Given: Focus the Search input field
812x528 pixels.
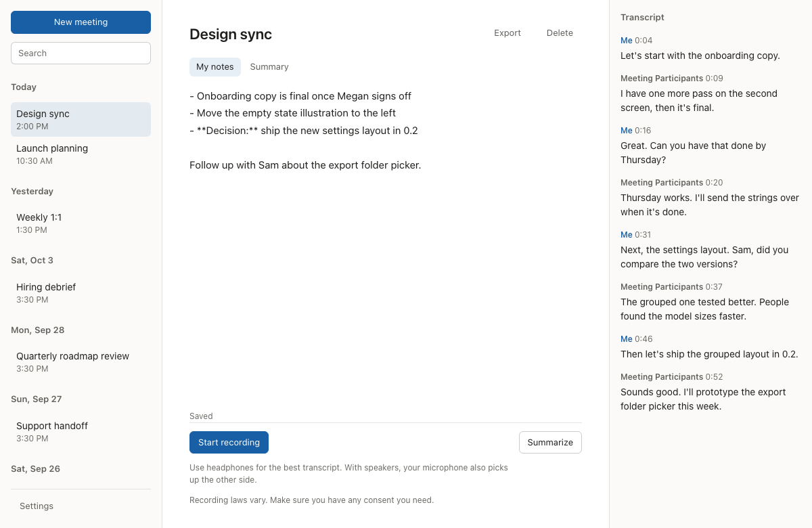Looking at the screenshot, I should [81, 53].
